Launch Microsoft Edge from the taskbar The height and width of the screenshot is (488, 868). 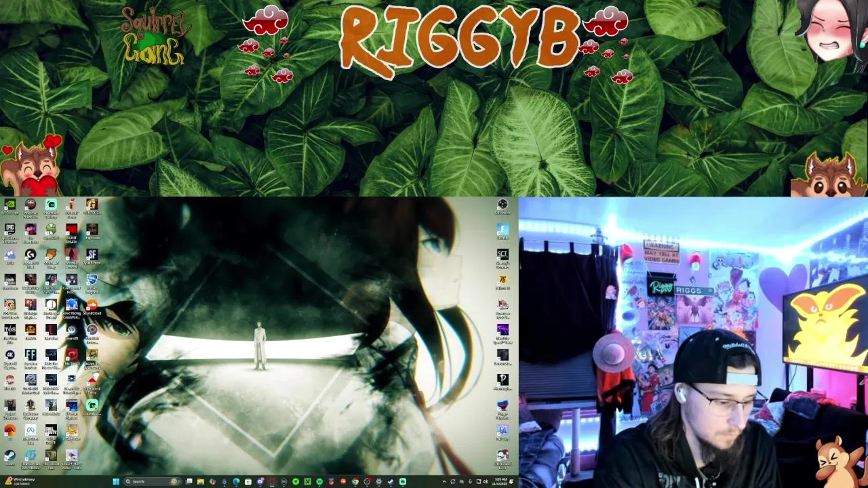(x=237, y=482)
